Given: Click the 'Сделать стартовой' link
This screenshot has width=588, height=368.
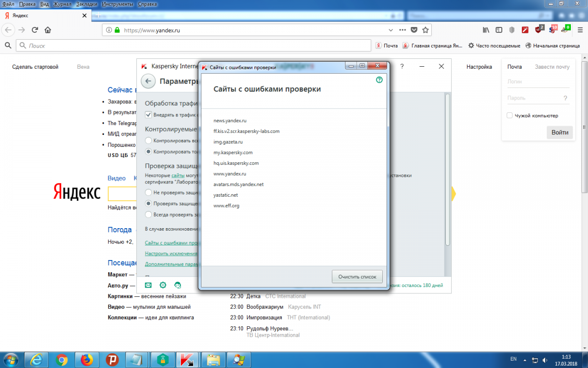Looking at the screenshot, I should [x=35, y=67].
